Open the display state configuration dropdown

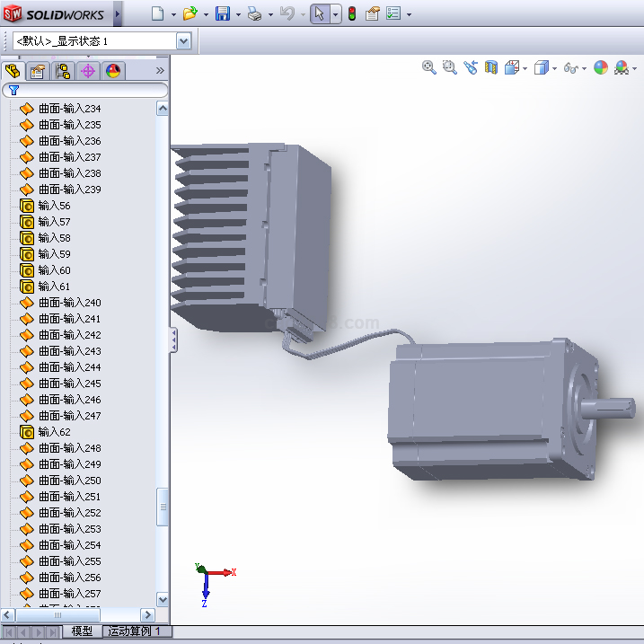(x=183, y=40)
